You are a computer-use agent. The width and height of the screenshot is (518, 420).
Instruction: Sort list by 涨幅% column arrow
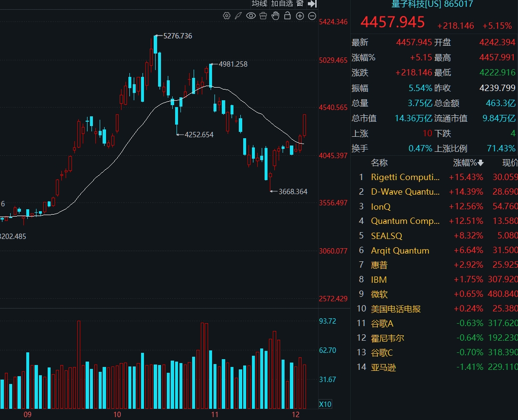click(x=481, y=163)
